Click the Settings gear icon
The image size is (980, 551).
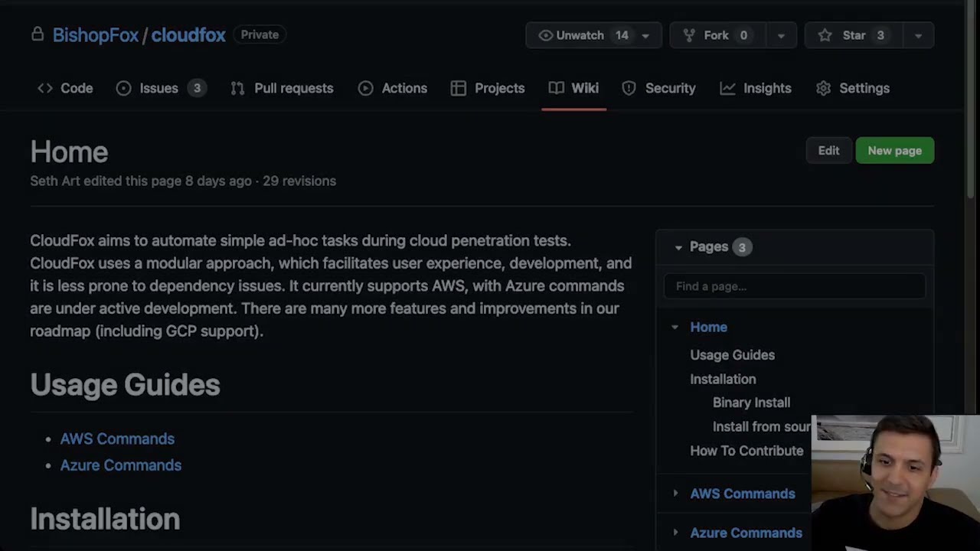pyautogui.click(x=823, y=88)
